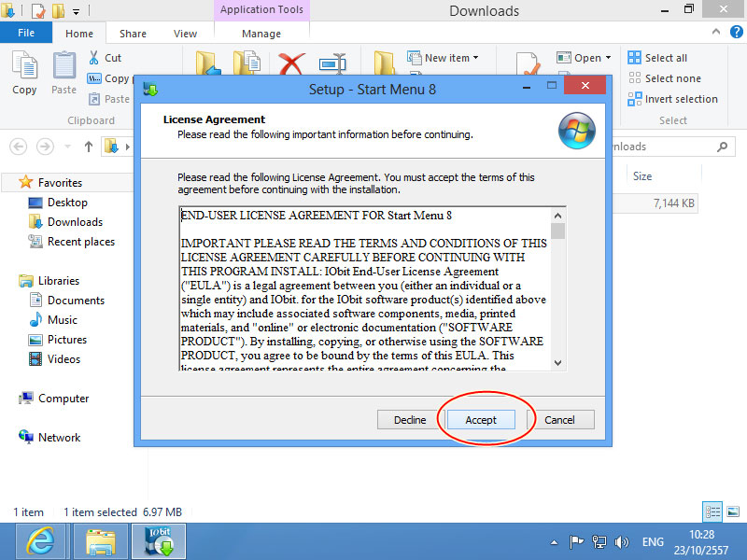
Task: Open Downloads under Favorites
Action: pyautogui.click(x=75, y=222)
